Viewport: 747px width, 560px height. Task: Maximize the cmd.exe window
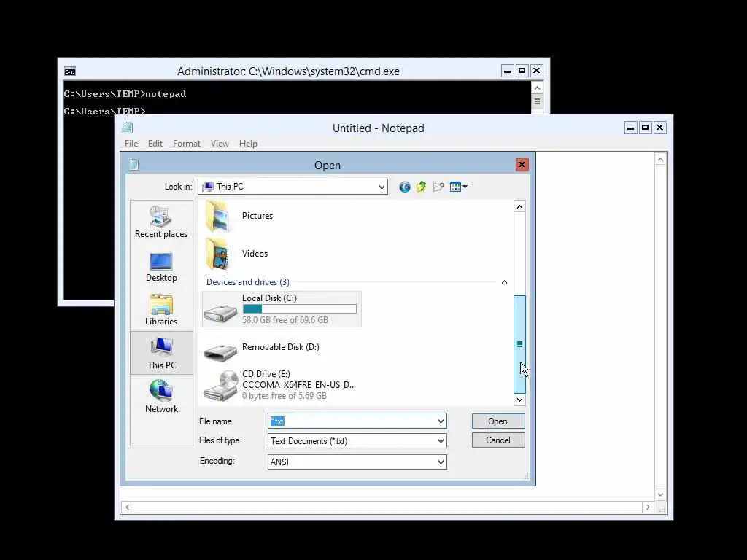(522, 71)
